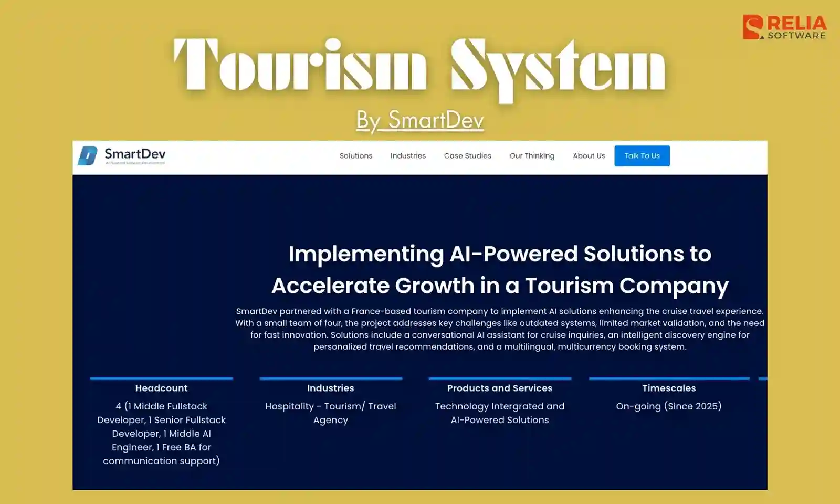
Task: Click the SmartDev partnered description paragraph
Action: (500, 329)
